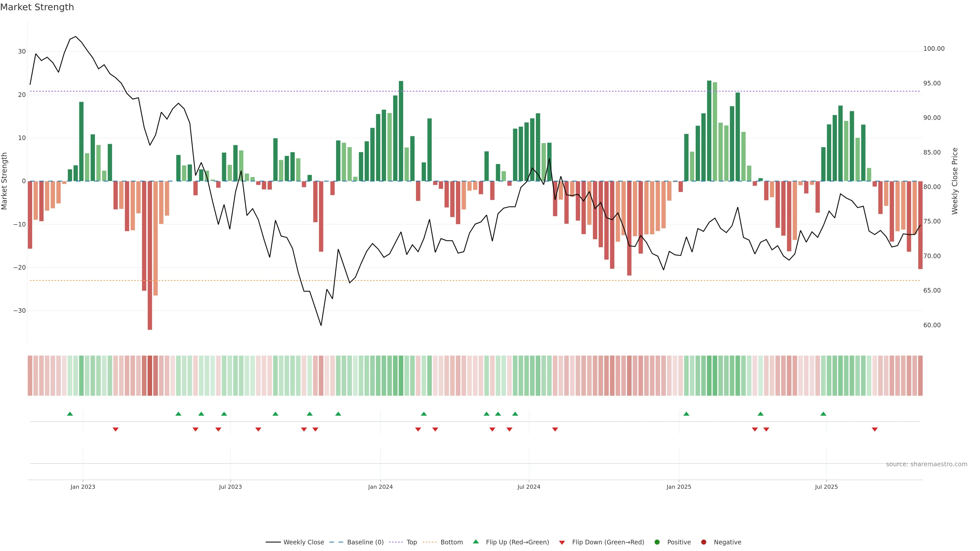Click the Jan 2024 x-axis label
This screenshot has height=551, width=980.
[381, 487]
